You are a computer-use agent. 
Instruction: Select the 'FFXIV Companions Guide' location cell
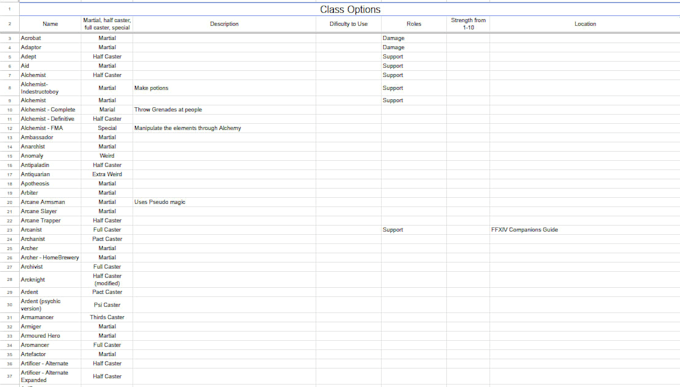pos(585,230)
